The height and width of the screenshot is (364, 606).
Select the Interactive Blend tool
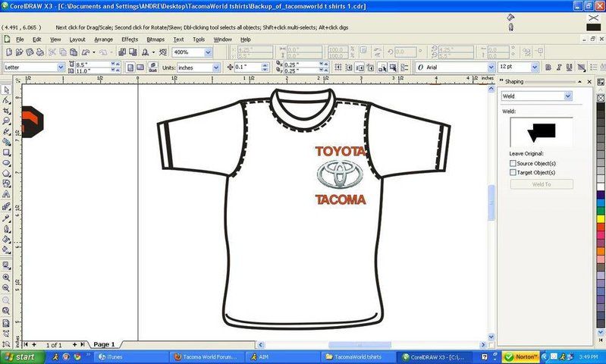tap(6, 207)
